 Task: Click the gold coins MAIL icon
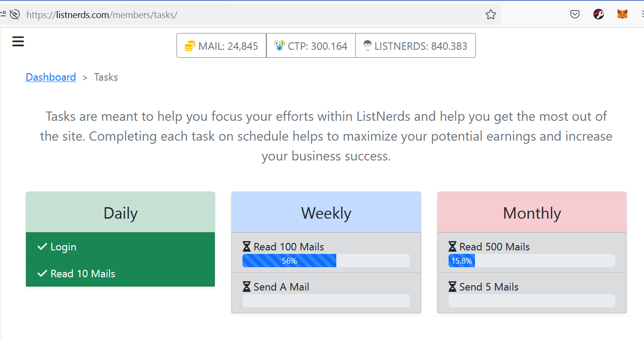pos(190,45)
